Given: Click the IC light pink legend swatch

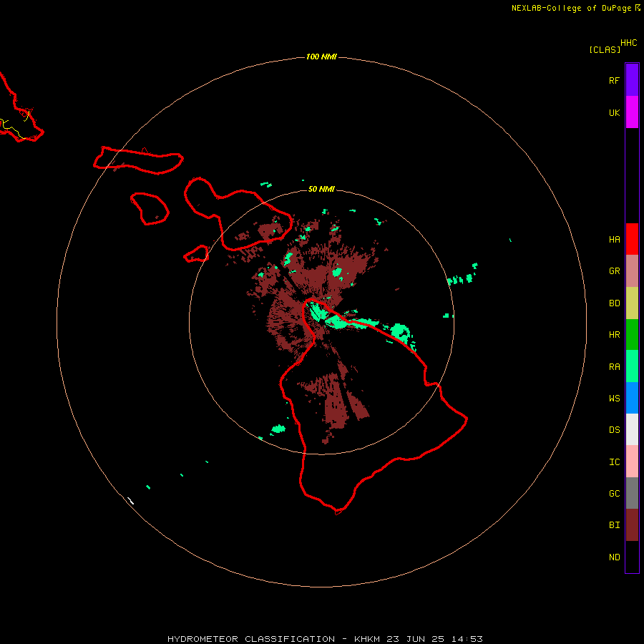Looking at the screenshot, I should click(632, 462).
